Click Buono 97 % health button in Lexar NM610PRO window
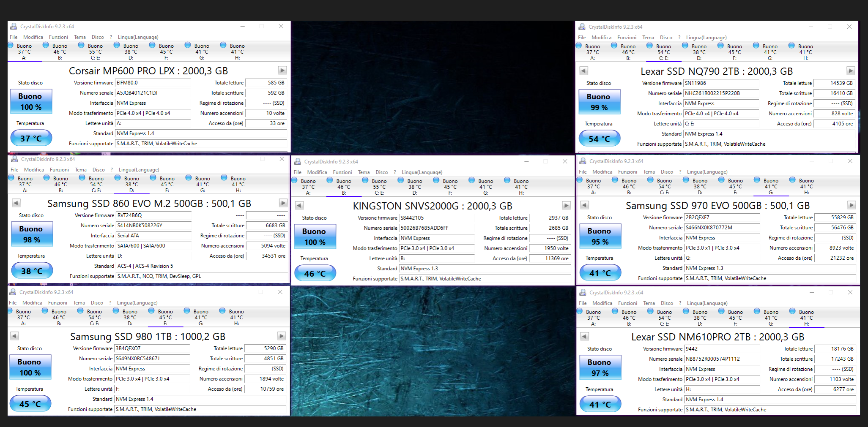This screenshot has height=427, width=868. (x=600, y=367)
